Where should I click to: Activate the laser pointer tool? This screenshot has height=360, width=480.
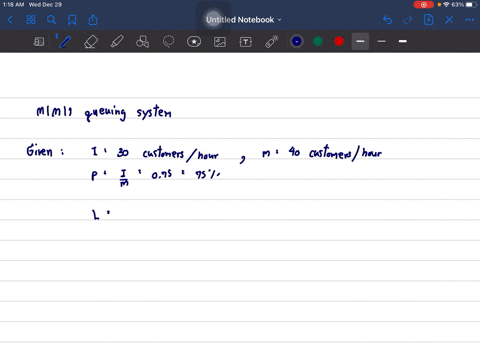point(272,42)
